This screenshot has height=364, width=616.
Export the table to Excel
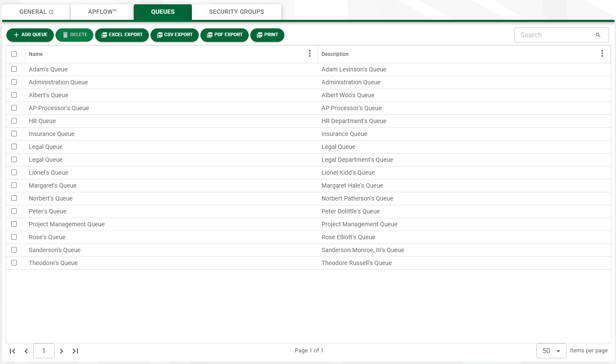122,35
